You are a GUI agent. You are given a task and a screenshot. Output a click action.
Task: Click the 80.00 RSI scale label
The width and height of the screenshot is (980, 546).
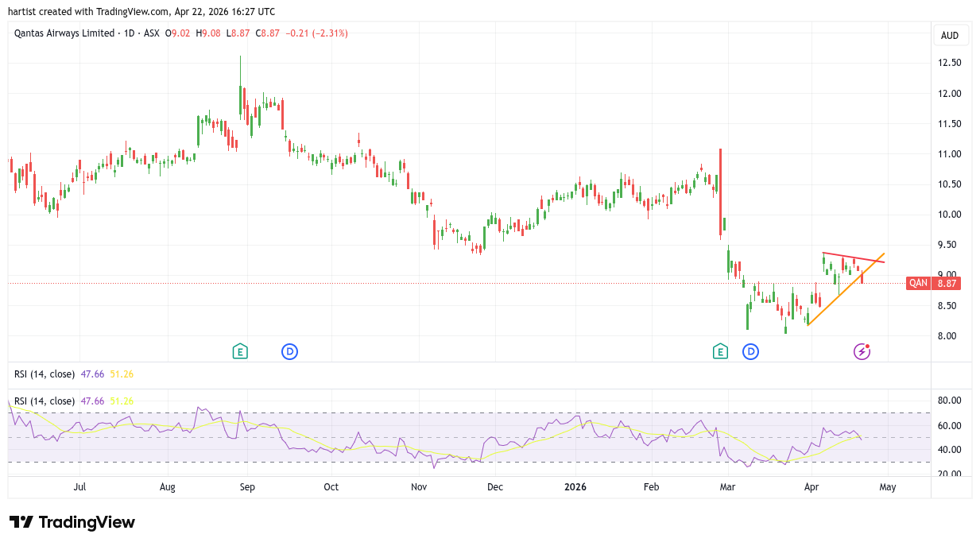pos(950,401)
